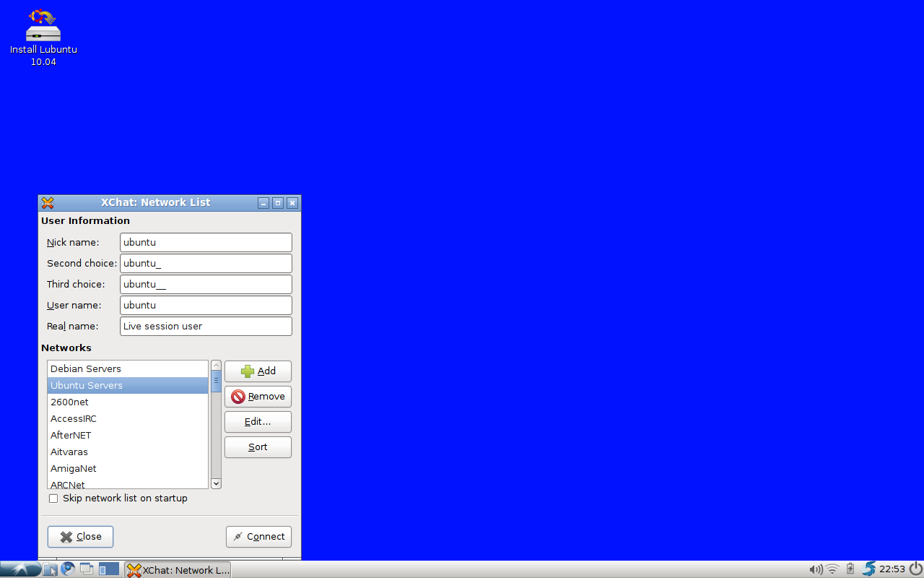The image size is (924, 578).
Task: Select Aitvaras in the network list
Action: (x=128, y=452)
